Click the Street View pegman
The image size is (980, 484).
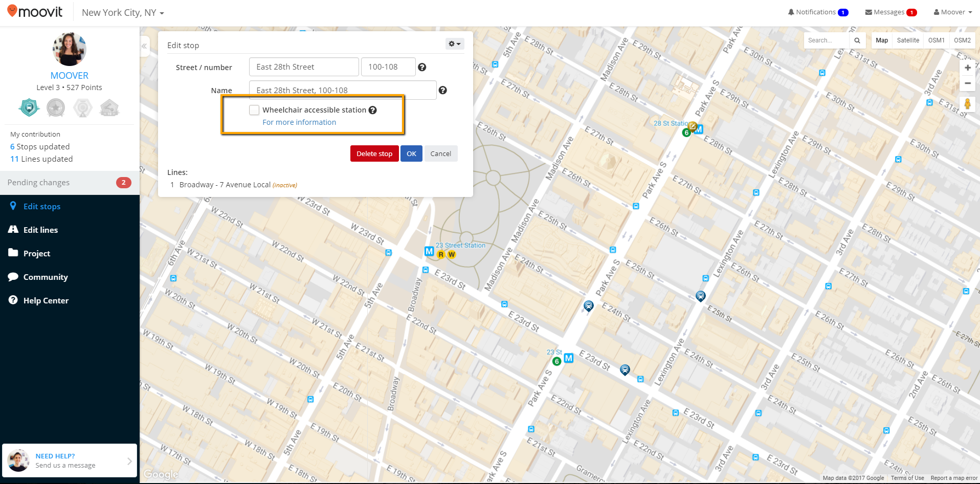967,104
